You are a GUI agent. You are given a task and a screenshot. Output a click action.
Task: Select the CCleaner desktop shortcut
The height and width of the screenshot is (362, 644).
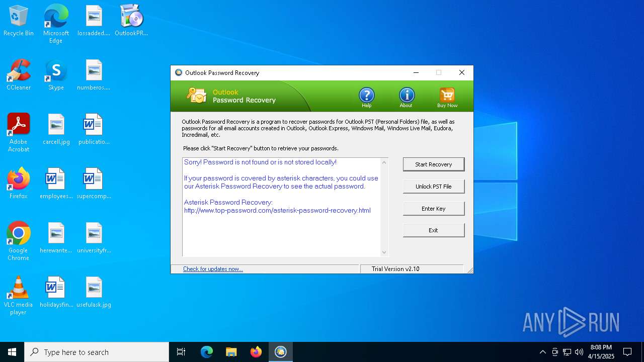click(x=19, y=75)
